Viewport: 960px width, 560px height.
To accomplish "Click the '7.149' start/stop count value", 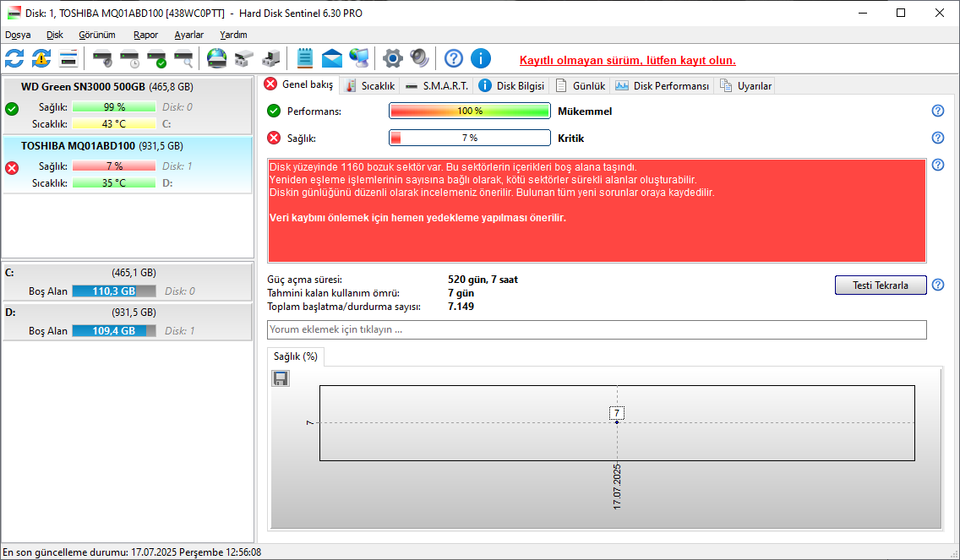I will pyautogui.click(x=461, y=307).
